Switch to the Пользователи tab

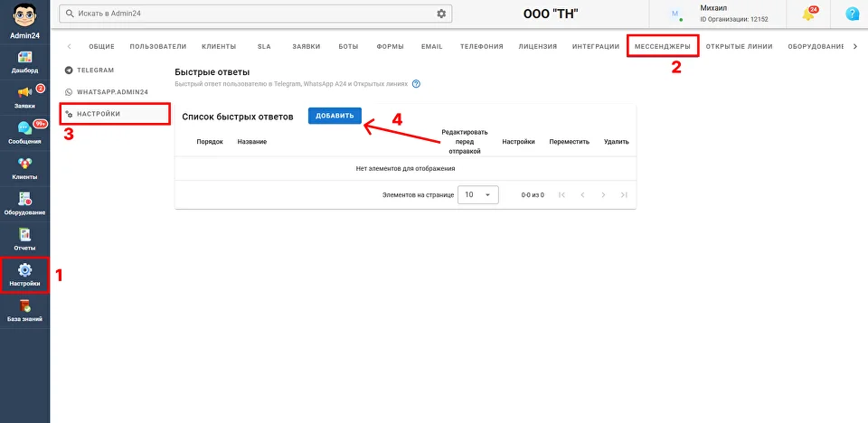[x=157, y=46]
